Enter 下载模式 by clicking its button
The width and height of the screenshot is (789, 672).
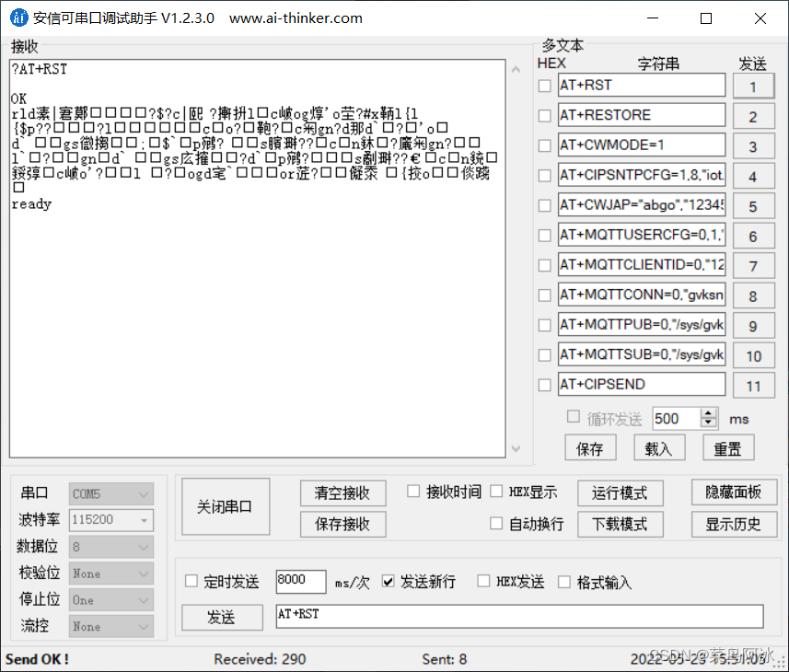click(620, 524)
